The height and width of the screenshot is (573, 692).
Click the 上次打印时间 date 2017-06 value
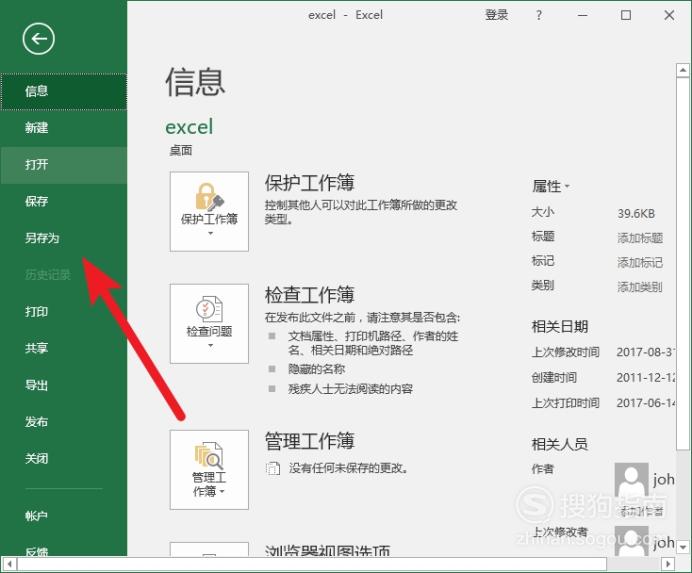point(646,403)
